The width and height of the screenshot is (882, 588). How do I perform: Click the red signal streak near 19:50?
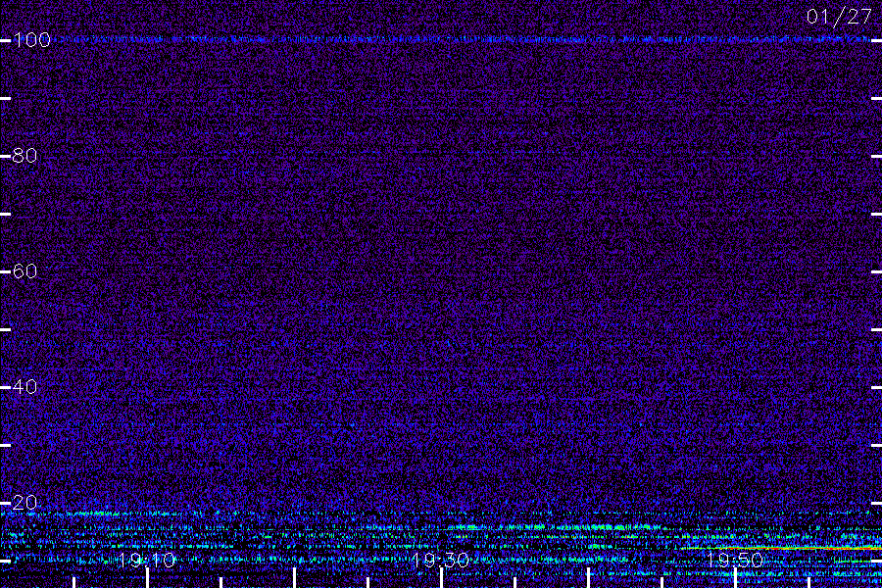(x=782, y=548)
